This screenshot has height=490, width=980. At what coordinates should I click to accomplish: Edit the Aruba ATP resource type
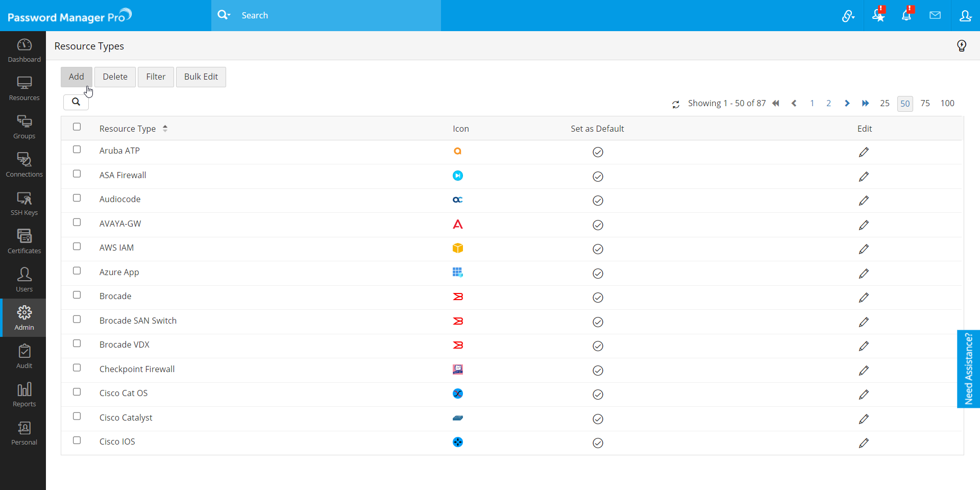click(x=864, y=152)
